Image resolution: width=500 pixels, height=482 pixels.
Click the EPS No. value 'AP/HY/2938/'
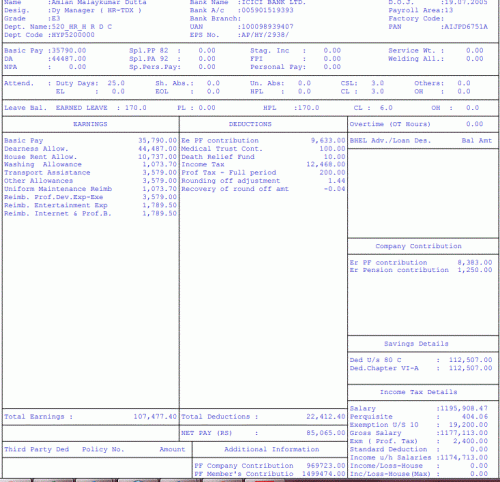265,35
